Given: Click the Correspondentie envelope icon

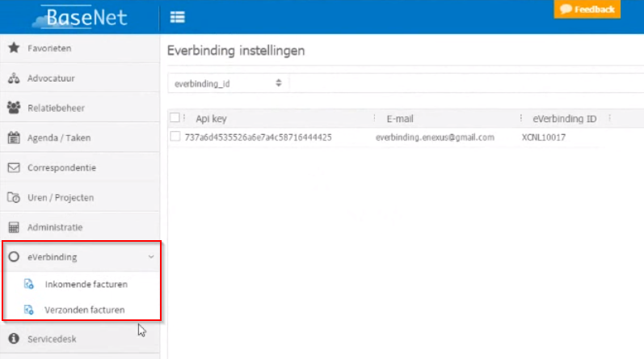Looking at the screenshot, I should 14,167.
